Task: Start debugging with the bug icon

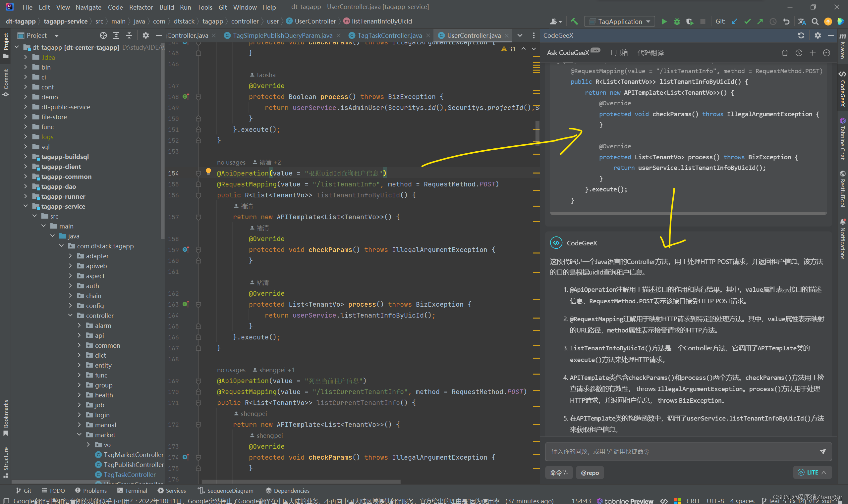Action: 677,22
